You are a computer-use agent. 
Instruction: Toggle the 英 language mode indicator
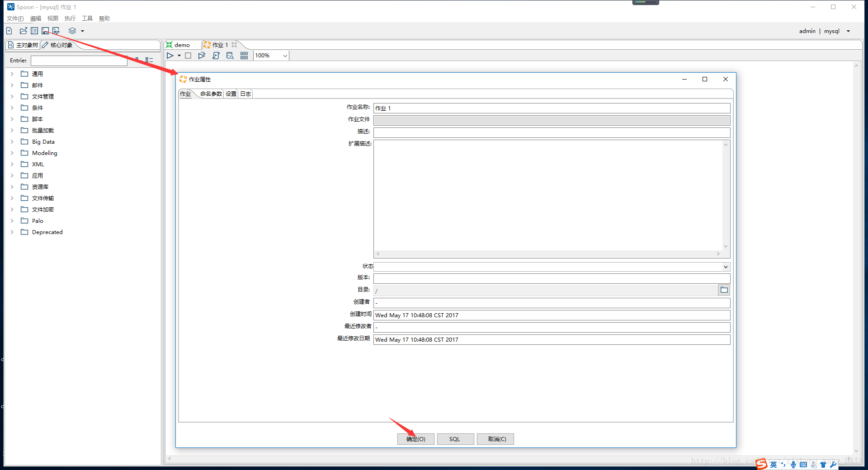click(x=774, y=465)
